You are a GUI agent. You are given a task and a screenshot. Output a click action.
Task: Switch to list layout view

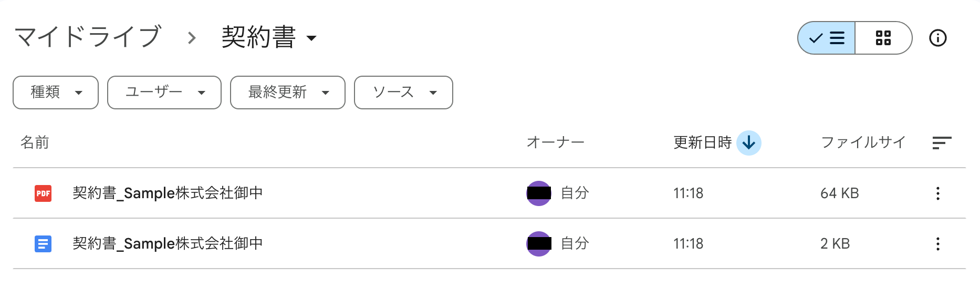tap(827, 38)
